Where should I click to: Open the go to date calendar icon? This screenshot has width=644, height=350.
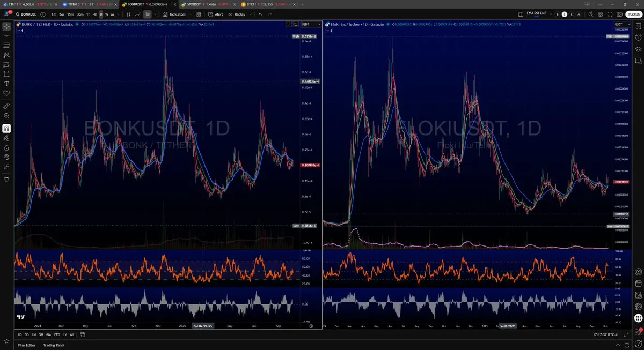tap(82, 334)
